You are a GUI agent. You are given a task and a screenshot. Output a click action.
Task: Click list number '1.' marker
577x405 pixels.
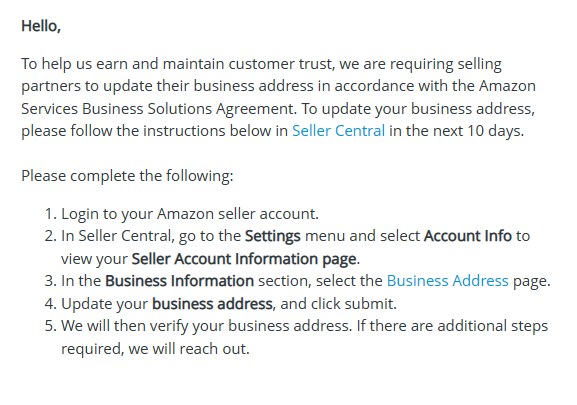pyautogui.click(x=51, y=214)
